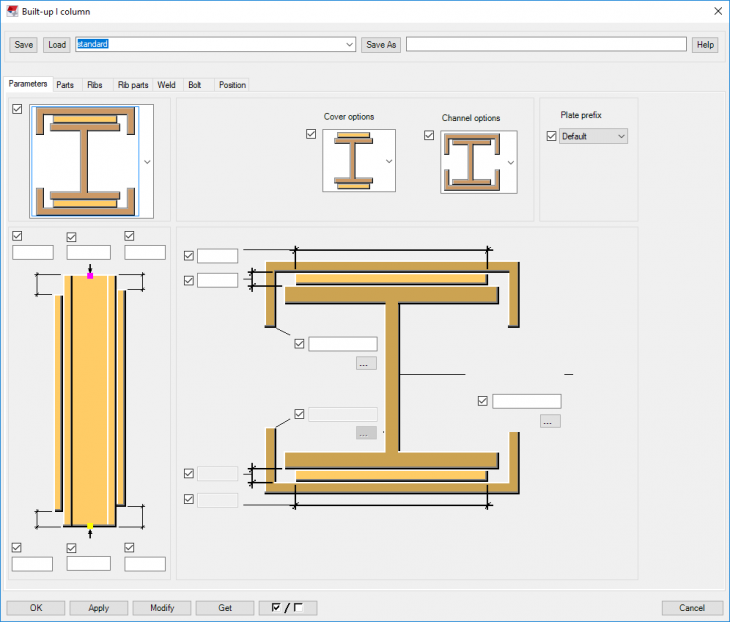Toggle top-left offset checkbox above the column elevation
Image resolution: width=730 pixels, height=622 pixels.
point(17,236)
